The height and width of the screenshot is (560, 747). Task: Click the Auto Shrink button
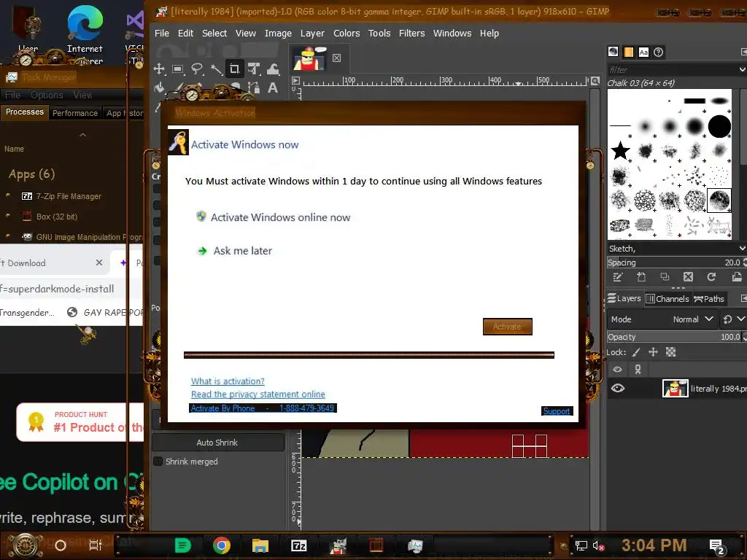click(x=217, y=443)
